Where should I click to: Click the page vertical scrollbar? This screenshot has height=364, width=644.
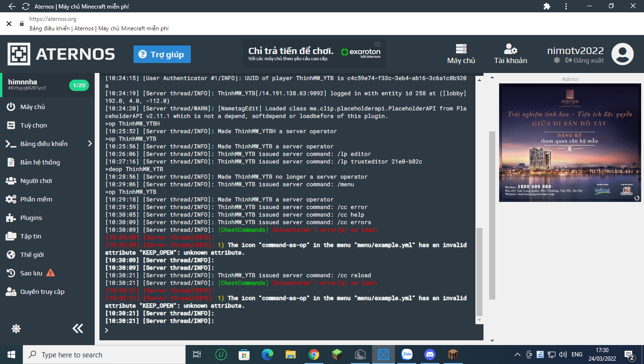(x=492, y=216)
